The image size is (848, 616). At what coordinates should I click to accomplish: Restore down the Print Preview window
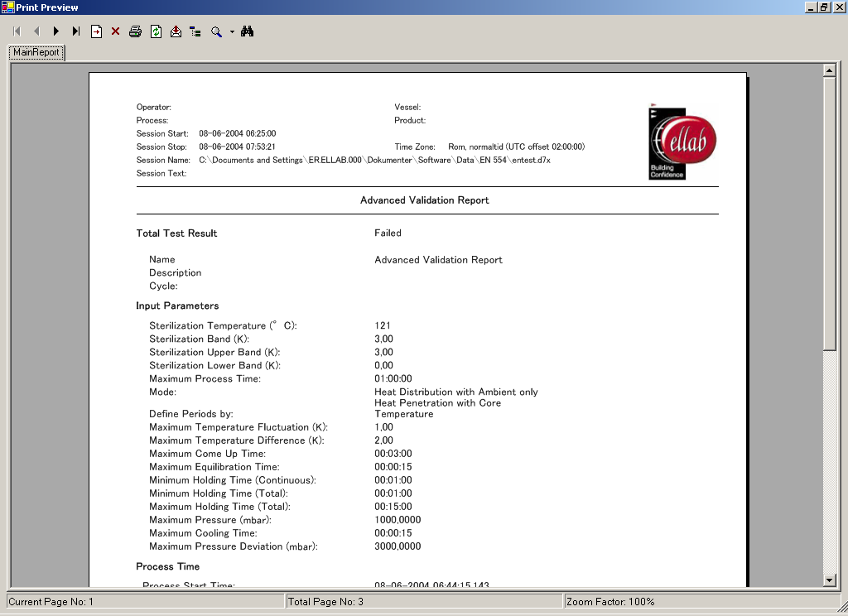pyautogui.click(x=824, y=7)
